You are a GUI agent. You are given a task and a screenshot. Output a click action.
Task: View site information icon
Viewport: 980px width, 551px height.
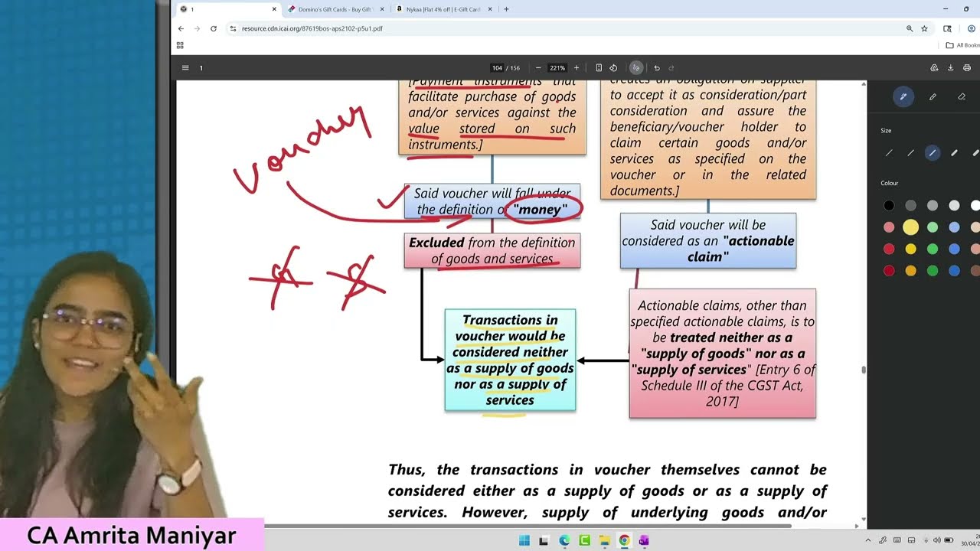[x=234, y=28]
